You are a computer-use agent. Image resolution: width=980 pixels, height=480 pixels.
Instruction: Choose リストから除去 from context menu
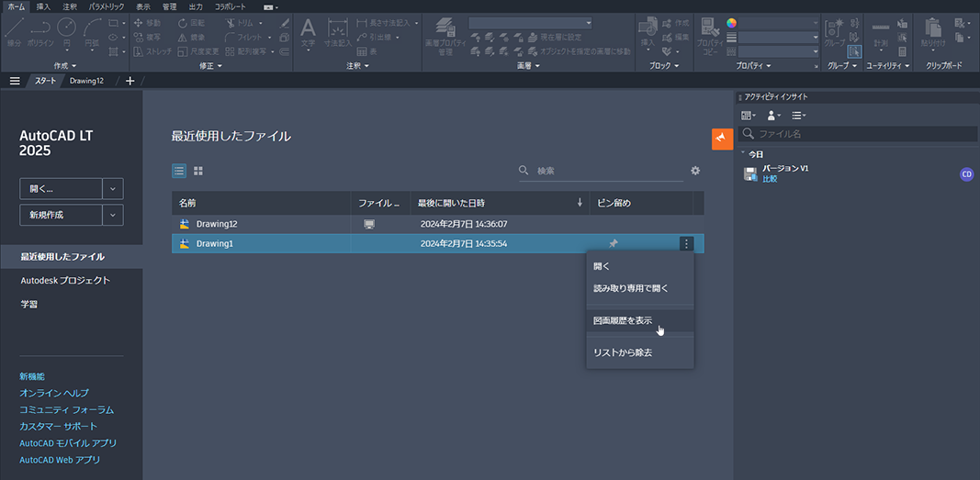point(640,352)
